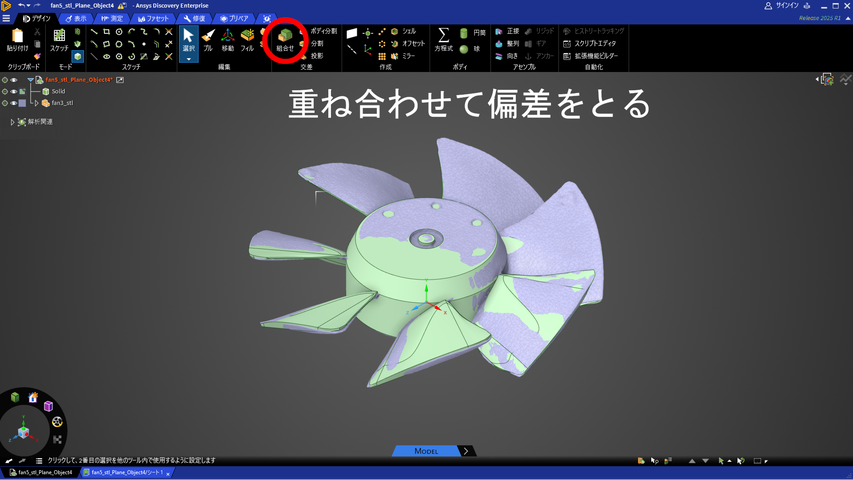Switch to the プリペア ribbon tab
The image size is (853, 480).
point(234,19)
